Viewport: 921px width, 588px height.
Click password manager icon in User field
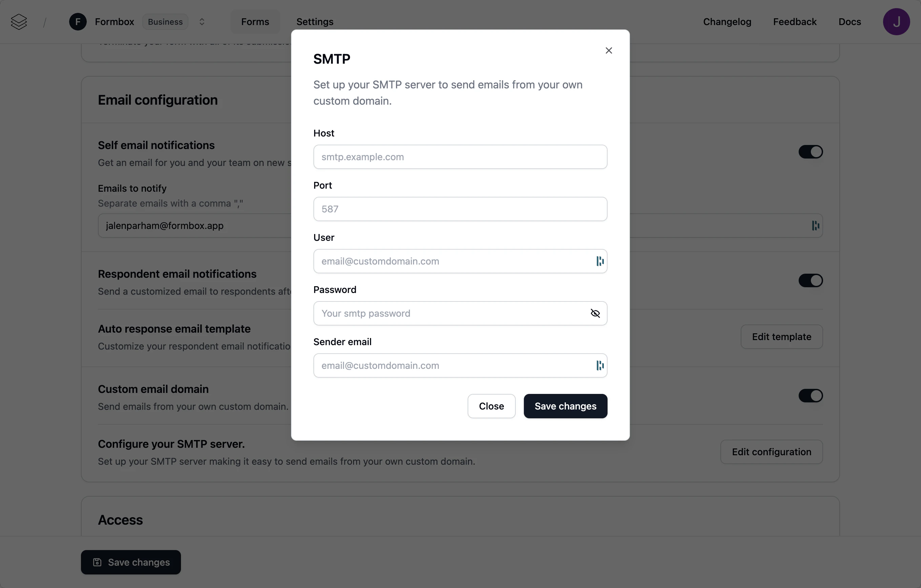[600, 261]
